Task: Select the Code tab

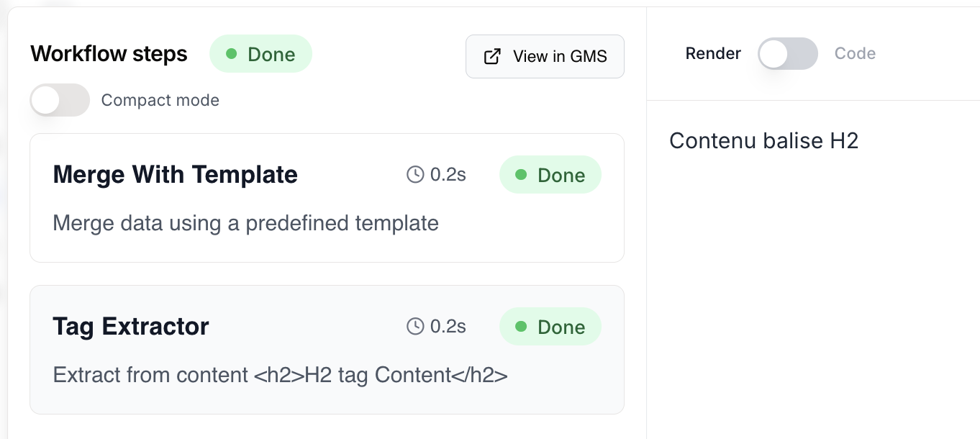Action: (x=855, y=53)
